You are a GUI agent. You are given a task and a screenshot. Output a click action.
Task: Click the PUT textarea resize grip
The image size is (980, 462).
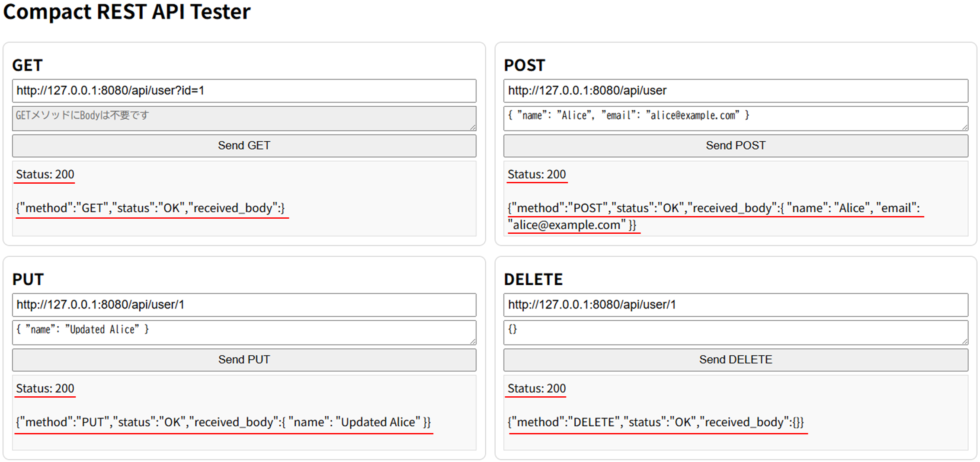pos(472,341)
